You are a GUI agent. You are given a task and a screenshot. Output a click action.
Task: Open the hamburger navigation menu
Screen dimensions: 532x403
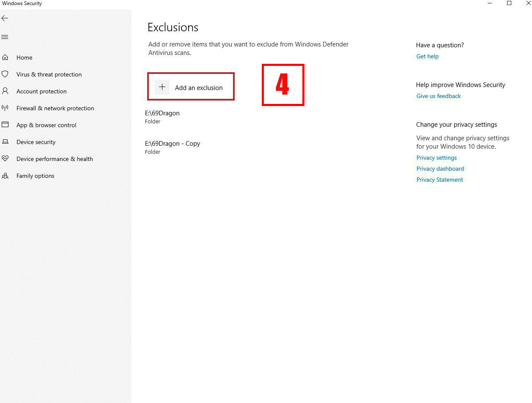coord(5,37)
